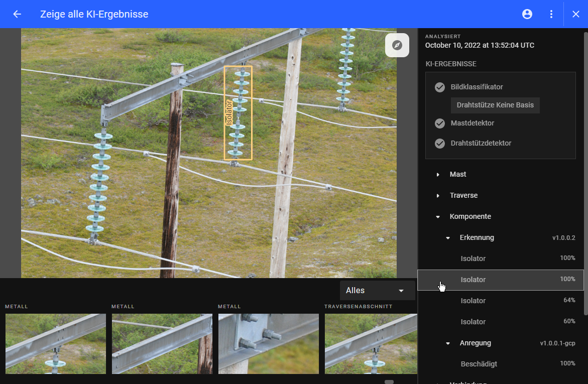Toggle the Mastdetektor check icon
Screen dimensions: 588x384
[x=440, y=123]
